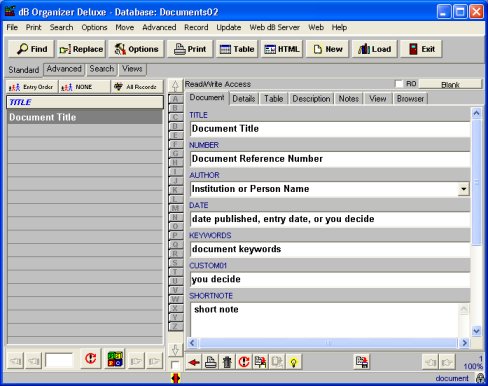
Task: Jump to letter A in alphabet index
Action: click(x=175, y=99)
